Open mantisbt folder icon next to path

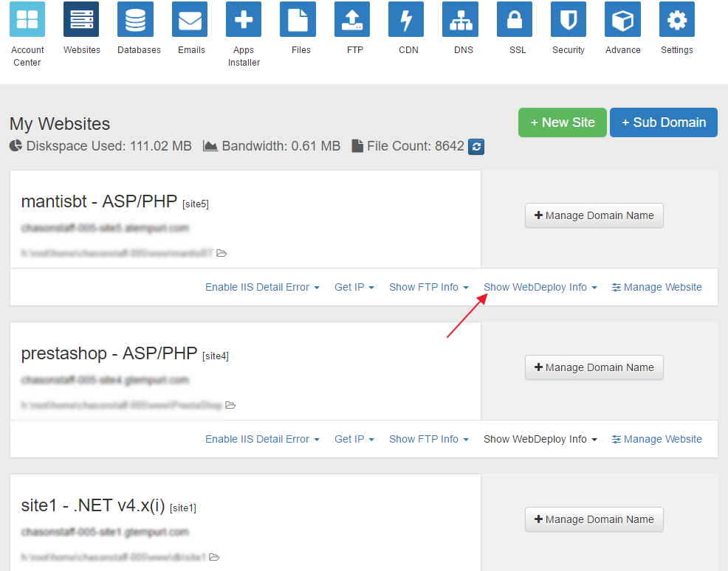tap(222, 253)
